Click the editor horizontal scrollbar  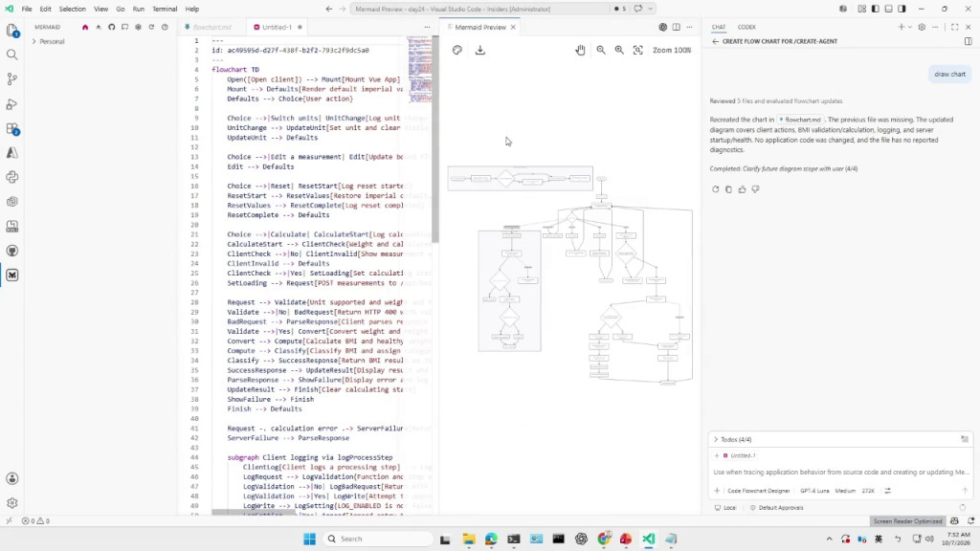tap(253, 513)
